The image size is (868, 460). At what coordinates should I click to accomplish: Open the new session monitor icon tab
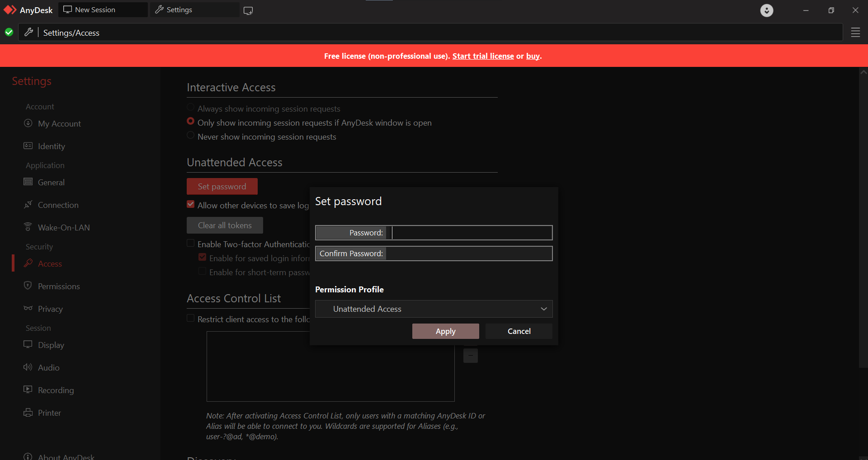tap(67, 9)
